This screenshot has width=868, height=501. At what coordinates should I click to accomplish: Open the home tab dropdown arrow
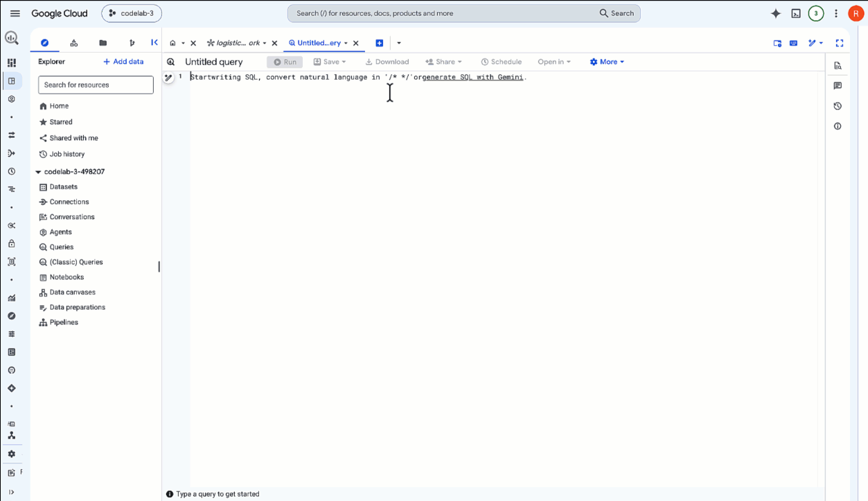[183, 43]
